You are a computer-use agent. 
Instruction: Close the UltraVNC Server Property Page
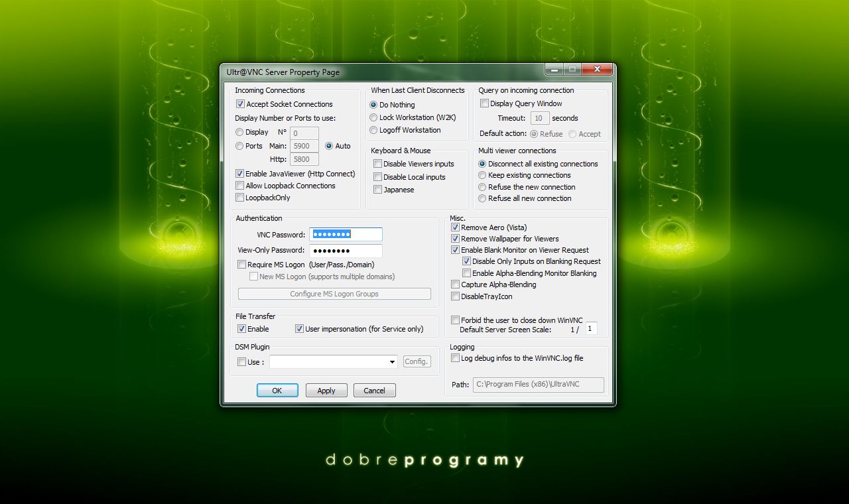tap(597, 69)
